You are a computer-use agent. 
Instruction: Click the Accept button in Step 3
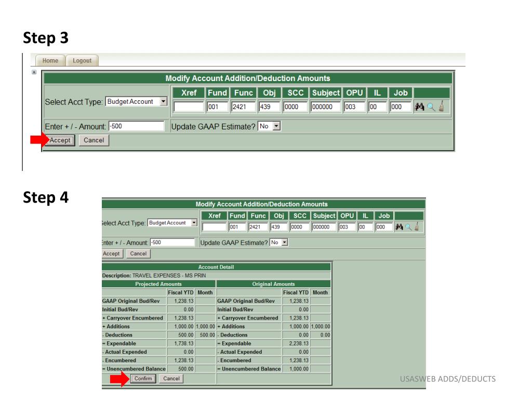tap(60, 140)
